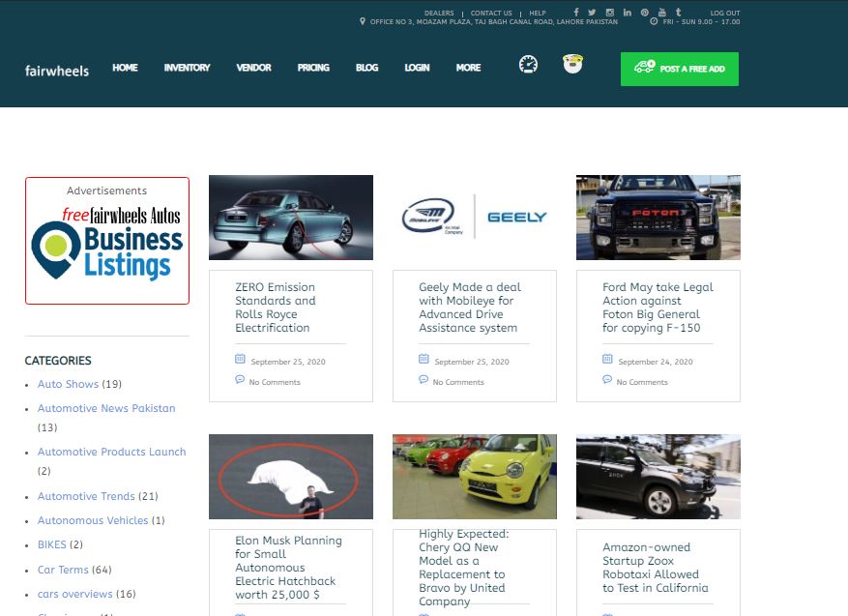Image resolution: width=848 pixels, height=616 pixels.
Task: Click the date September 24, 2020
Action: [656, 362]
